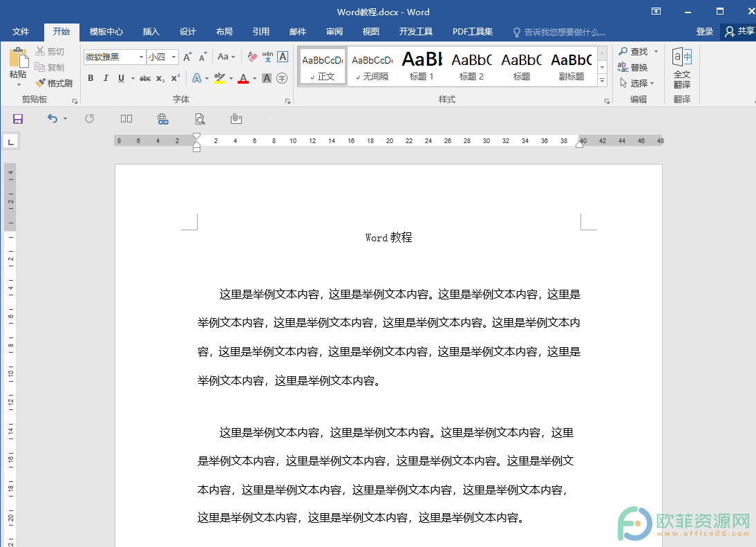Screen dimensions: 756x547
Task: Apply the 副标题 subtitle style
Action: pos(571,66)
